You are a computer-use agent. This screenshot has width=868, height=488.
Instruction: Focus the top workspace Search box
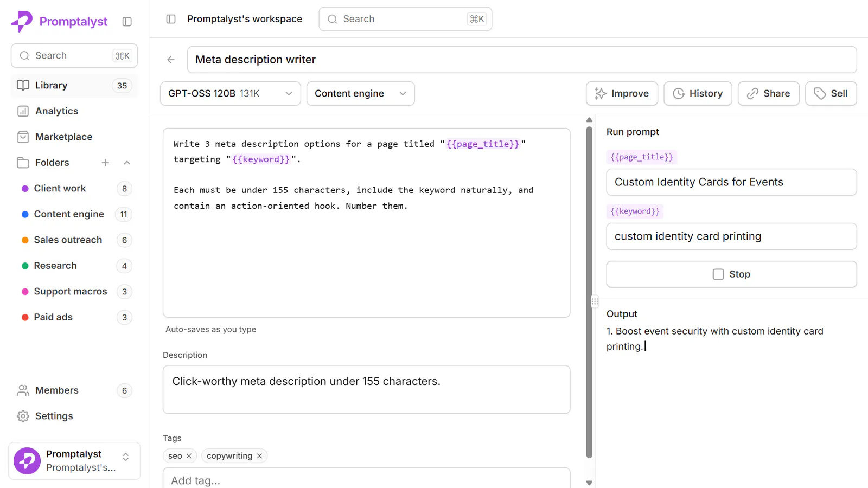tap(405, 19)
